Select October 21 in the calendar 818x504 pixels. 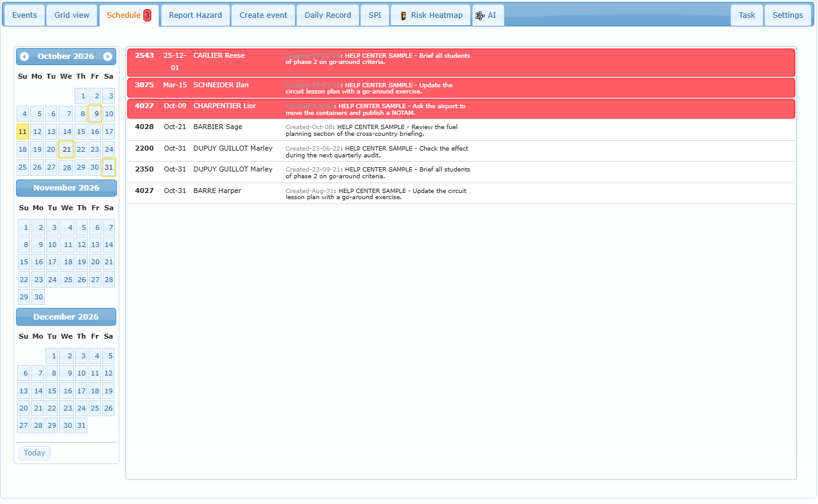(66, 149)
